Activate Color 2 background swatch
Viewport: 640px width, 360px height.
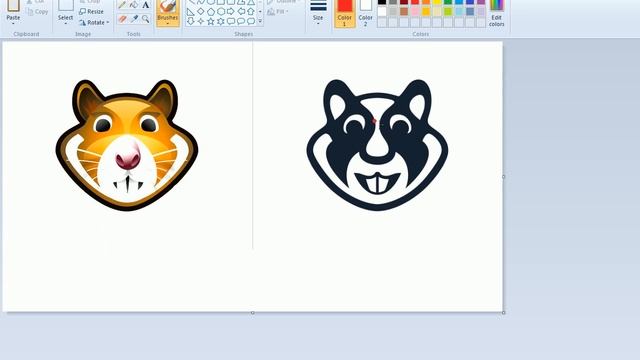pyautogui.click(x=365, y=13)
